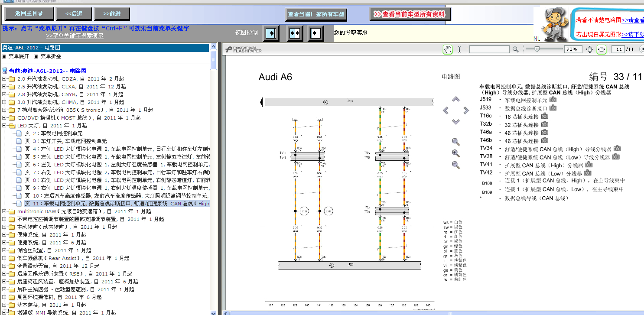Expand the 主动转向 (动态转向) folder
644x315 pixels.
pyautogui.click(x=5, y=227)
